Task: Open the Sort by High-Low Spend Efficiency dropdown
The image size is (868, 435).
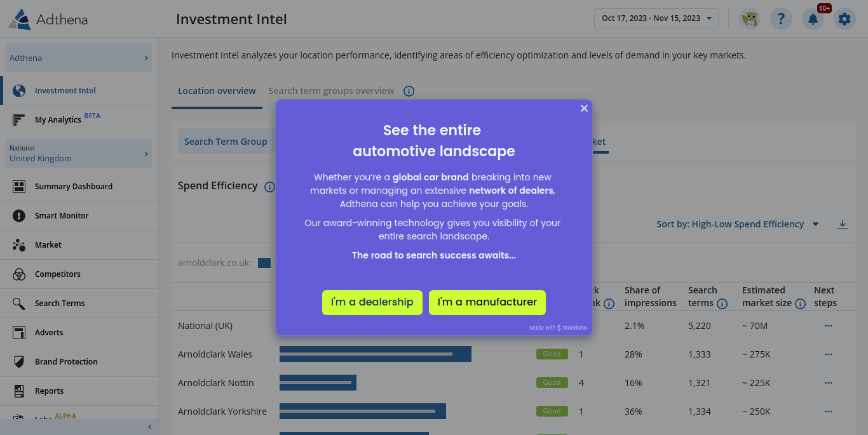Action: pyautogui.click(x=738, y=224)
